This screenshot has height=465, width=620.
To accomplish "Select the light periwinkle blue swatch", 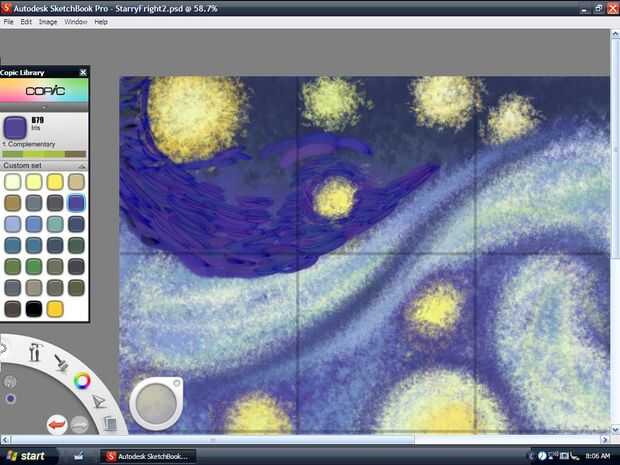I will click(13, 224).
